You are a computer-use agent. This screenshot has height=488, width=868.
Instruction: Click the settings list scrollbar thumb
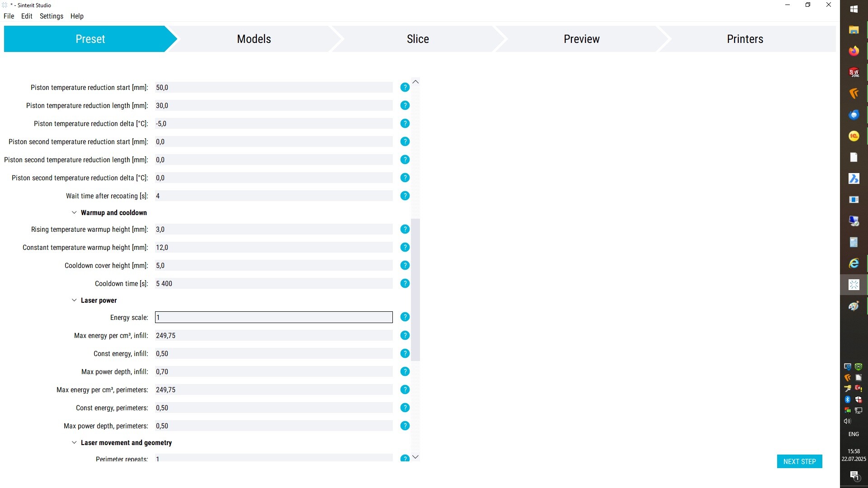click(x=415, y=290)
